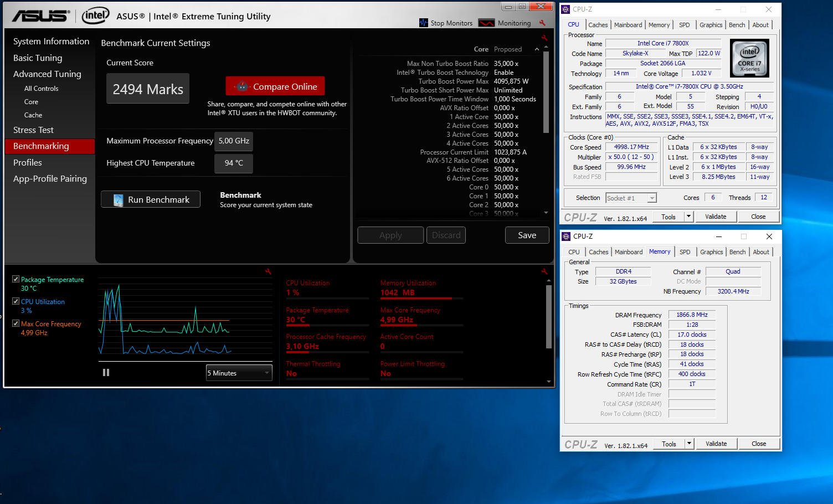
Task: Click the Monitoring graph icon
Action: tap(486, 23)
